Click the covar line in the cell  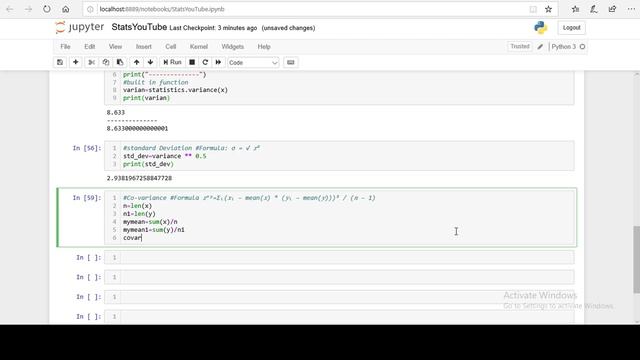pos(132,238)
